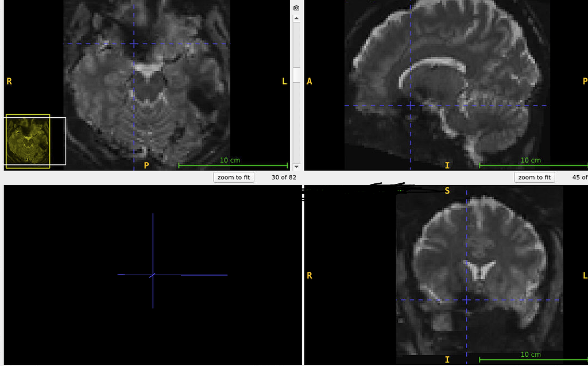Click the white rectangle beside the yellow thumbnail
588x366 pixels.
click(57, 140)
